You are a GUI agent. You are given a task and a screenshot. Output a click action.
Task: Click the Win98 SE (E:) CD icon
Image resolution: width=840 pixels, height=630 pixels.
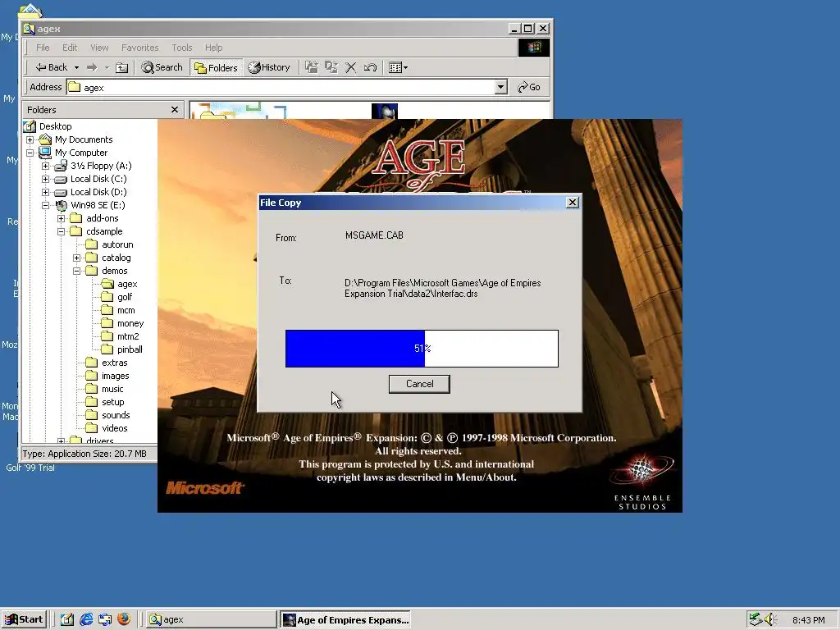point(61,205)
